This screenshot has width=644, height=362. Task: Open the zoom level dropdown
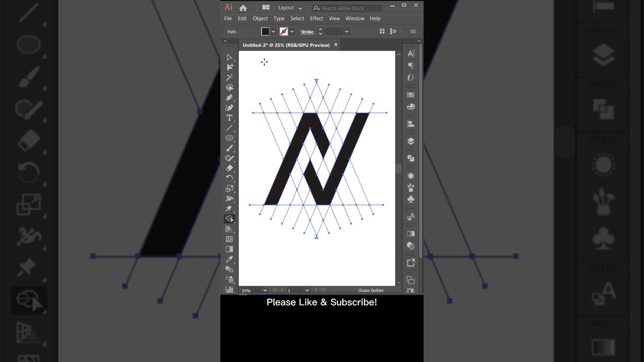(265, 290)
